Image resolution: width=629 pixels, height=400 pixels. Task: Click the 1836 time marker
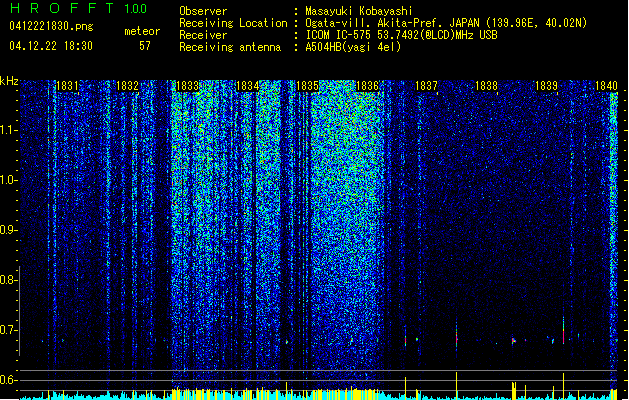point(367,86)
